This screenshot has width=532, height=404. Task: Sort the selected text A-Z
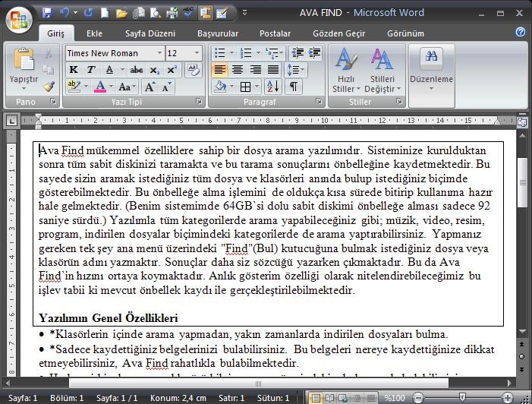tap(272, 87)
